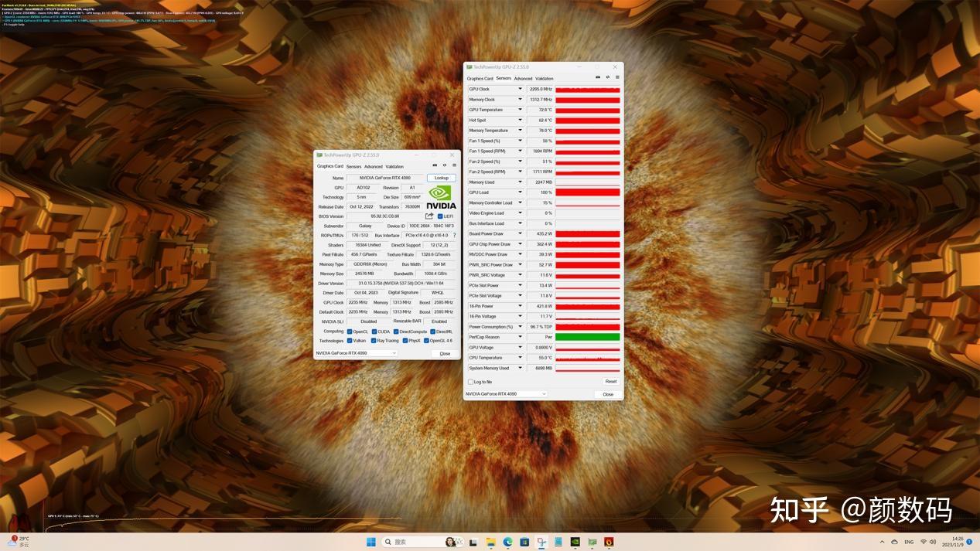This screenshot has width=980, height=551.
Task: Click the taskbar search box
Action: click(422, 542)
